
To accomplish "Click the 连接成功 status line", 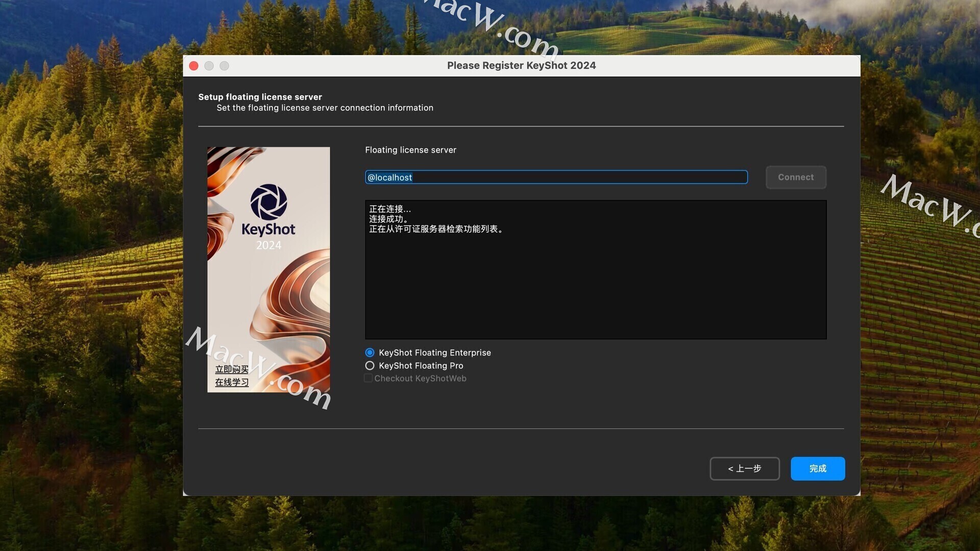I will point(388,219).
